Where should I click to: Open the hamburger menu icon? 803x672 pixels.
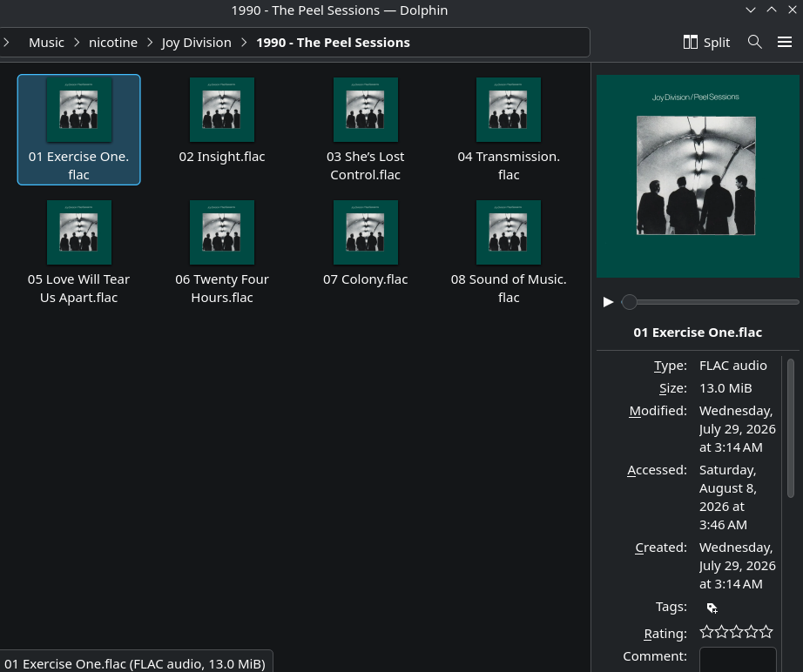(785, 42)
